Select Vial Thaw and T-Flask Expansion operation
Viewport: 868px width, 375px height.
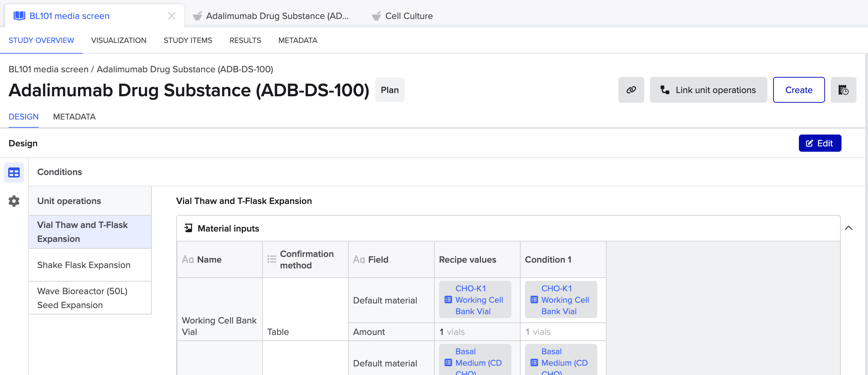[90, 232]
